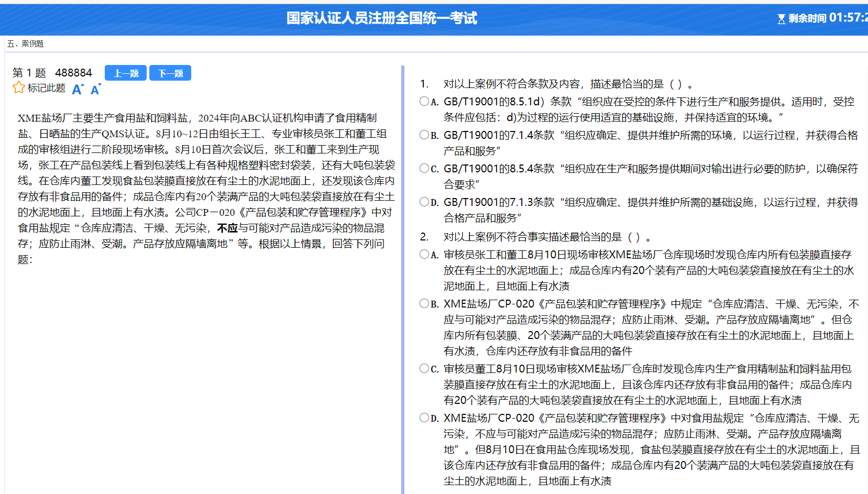The height and width of the screenshot is (494, 868).
Task: Click the star icon to mark this question
Action: point(19,87)
